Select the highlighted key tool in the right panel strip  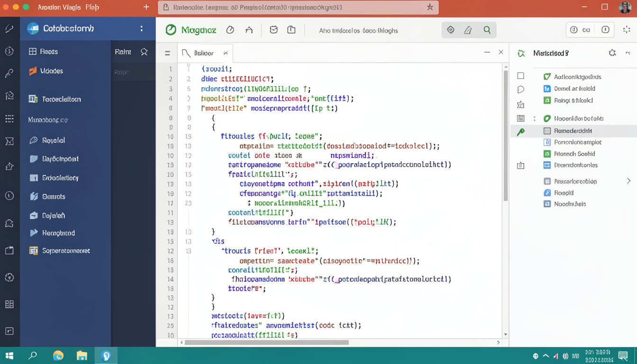click(520, 130)
